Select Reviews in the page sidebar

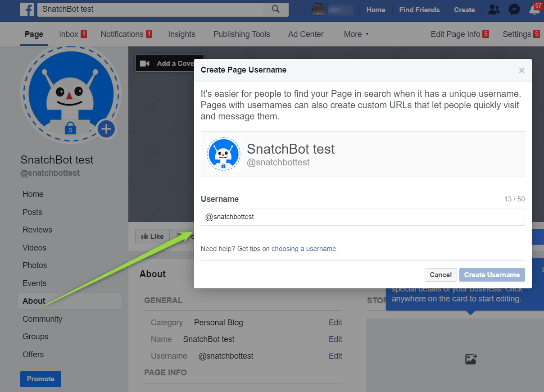pos(37,230)
